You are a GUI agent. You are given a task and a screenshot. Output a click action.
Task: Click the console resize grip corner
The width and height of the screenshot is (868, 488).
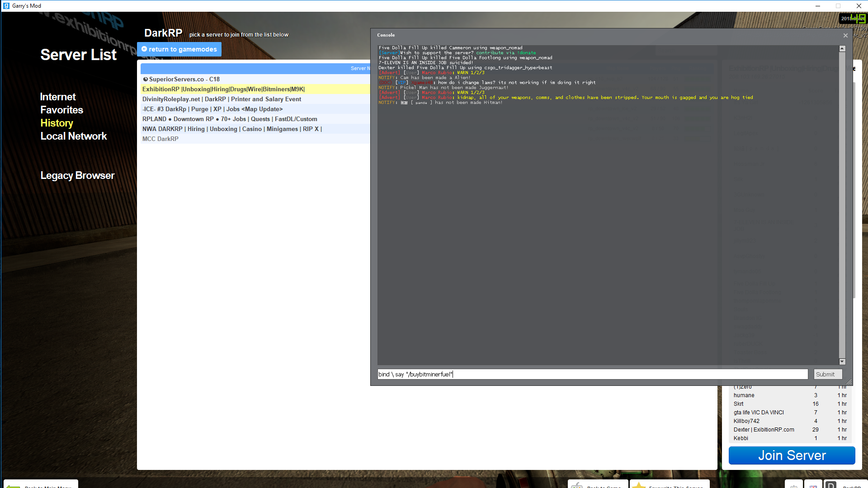(x=849, y=382)
